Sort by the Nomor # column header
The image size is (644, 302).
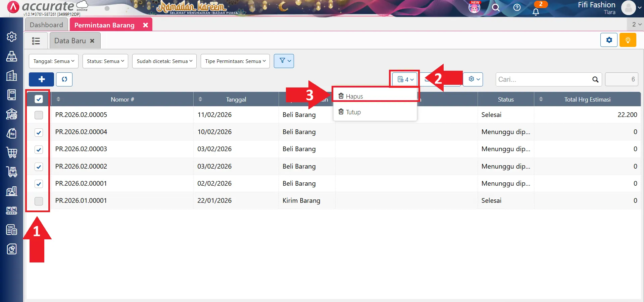[122, 100]
